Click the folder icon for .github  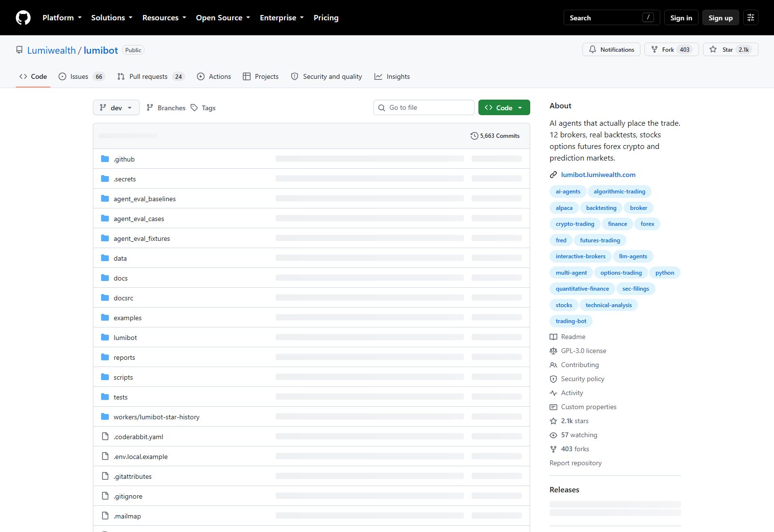(x=105, y=159)
